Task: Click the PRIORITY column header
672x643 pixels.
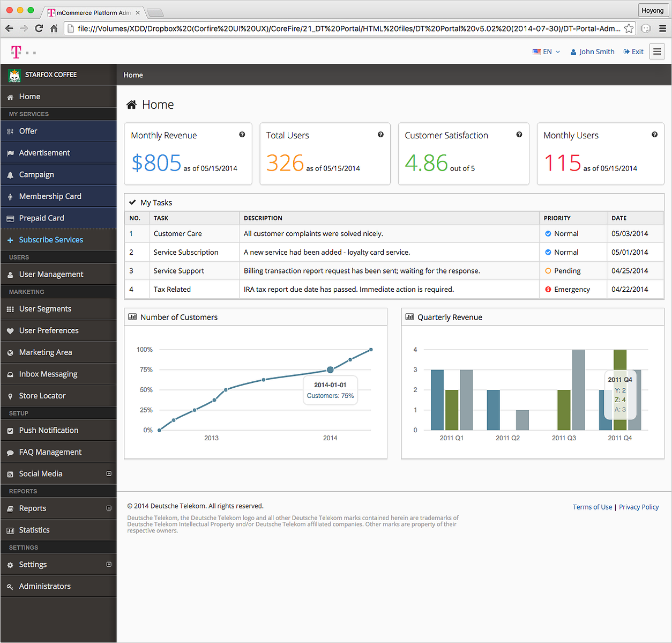Action: pos(573,218)
